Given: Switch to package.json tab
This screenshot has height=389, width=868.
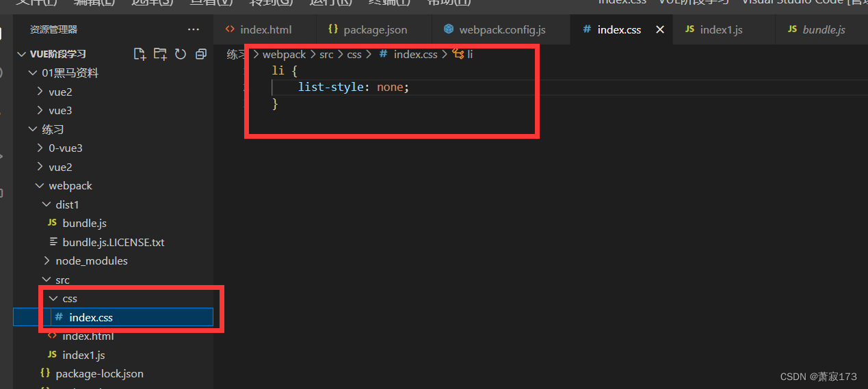Looking at the screenshot, I should [x=375, y=29].
